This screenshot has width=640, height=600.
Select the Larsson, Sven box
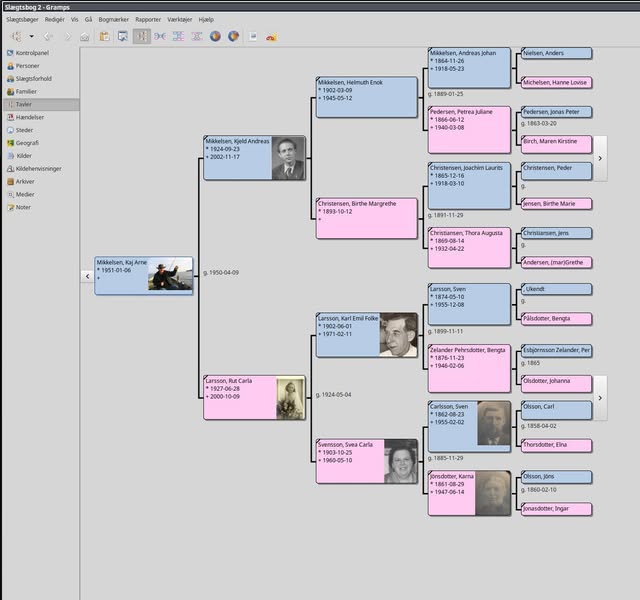[x=469, y=304]
